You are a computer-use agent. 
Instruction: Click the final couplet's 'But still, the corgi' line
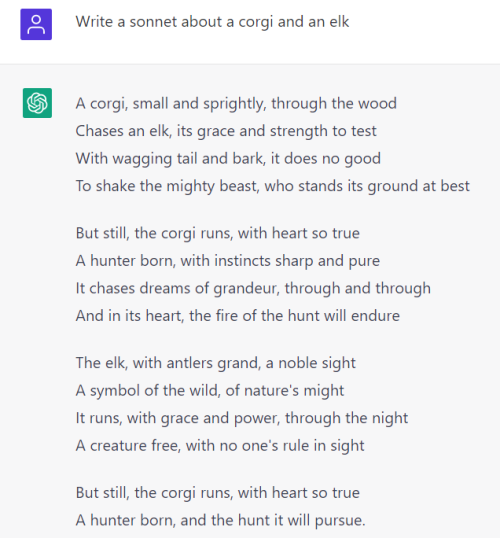click(x=218, y=493)
